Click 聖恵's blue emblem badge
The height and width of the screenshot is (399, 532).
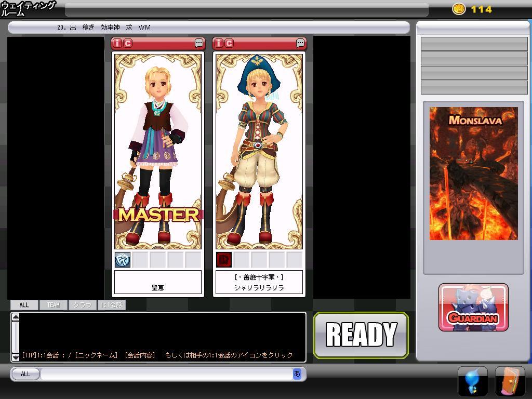(123, 259)
